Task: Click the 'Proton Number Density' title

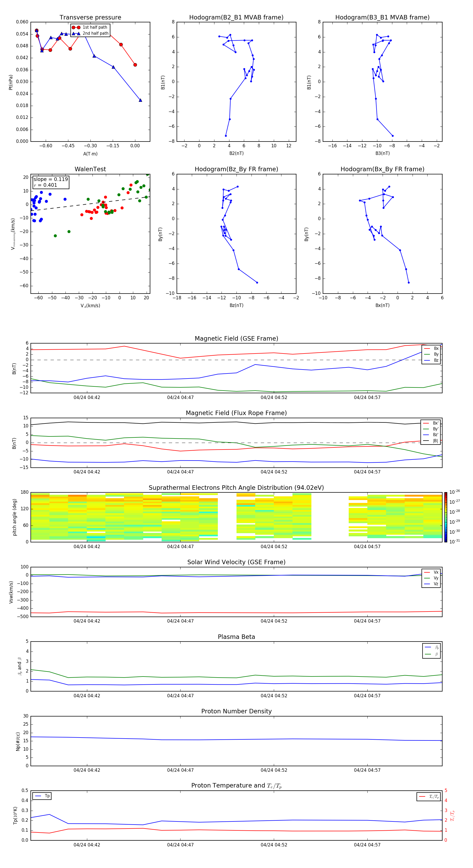Action: tap(236, 711)
